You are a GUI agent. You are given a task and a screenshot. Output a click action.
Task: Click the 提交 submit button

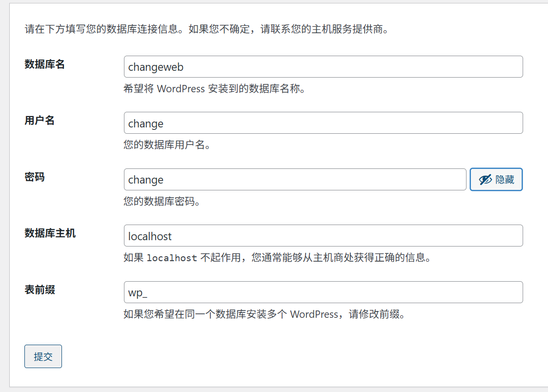click(43, 356)
